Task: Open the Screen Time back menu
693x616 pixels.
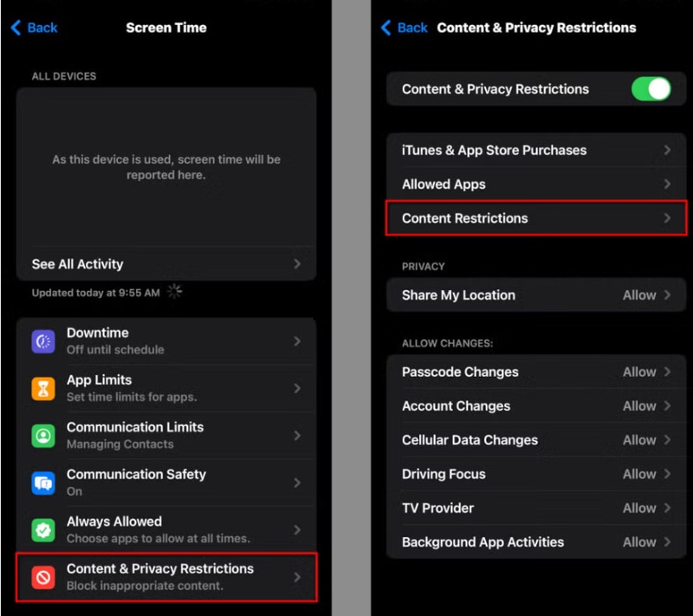Action: click(33, 27)
